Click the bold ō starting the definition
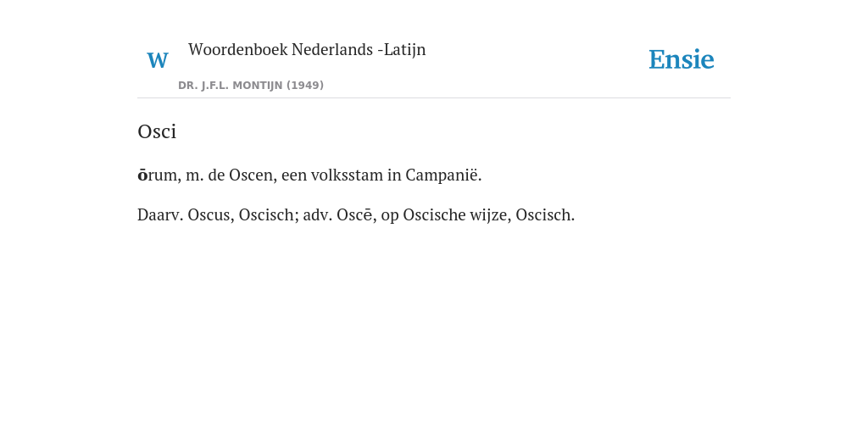Viewport: 868px width, 434px height. [142, 175]
